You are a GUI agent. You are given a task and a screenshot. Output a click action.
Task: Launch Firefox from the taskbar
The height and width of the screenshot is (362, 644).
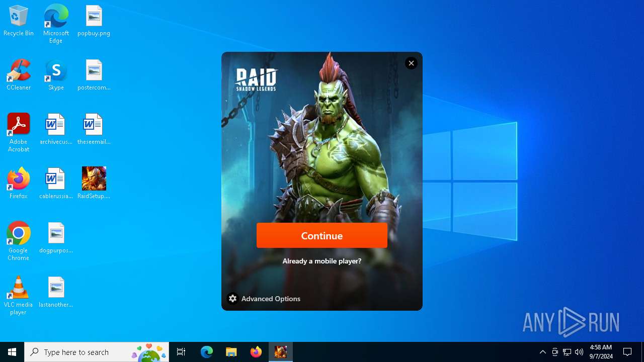pos(256,352)
